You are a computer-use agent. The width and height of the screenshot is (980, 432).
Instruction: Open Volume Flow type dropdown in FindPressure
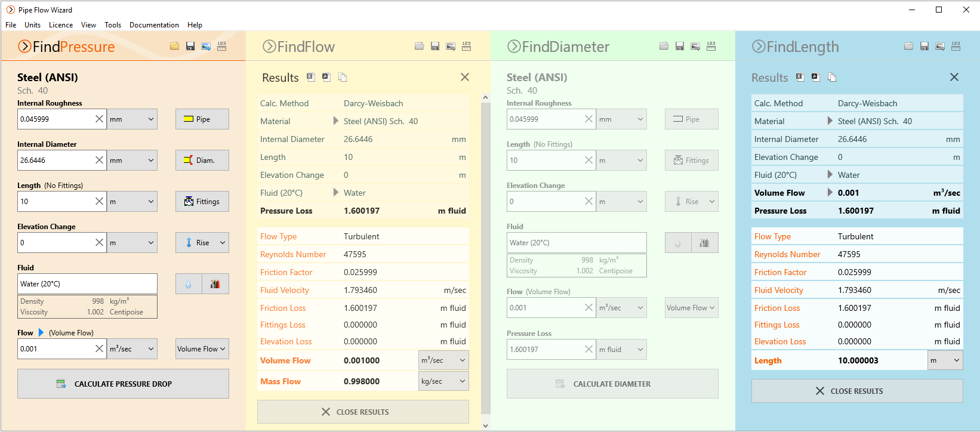coord(202,348)
